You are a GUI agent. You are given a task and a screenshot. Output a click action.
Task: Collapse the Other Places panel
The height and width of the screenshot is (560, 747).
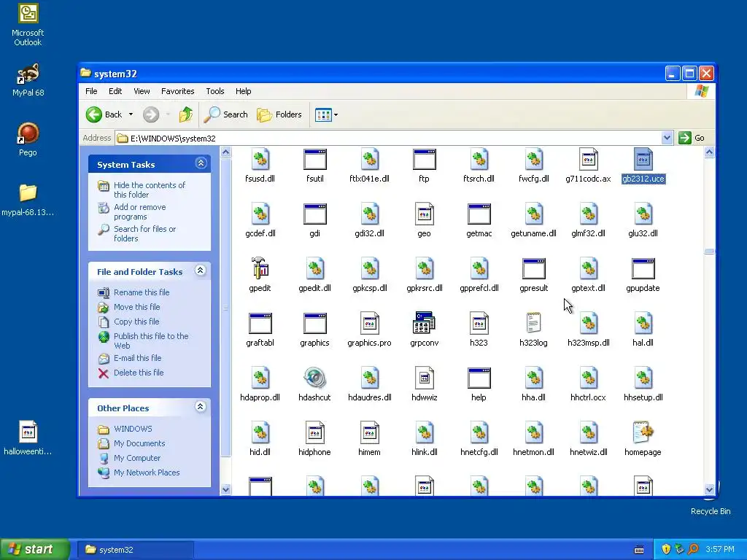[201, 407]
